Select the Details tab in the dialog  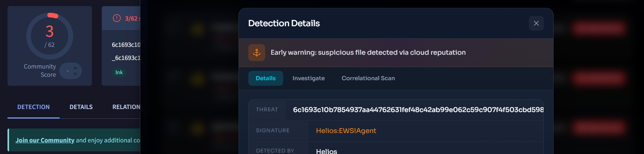pyautogui.click(x=266, y=78)
